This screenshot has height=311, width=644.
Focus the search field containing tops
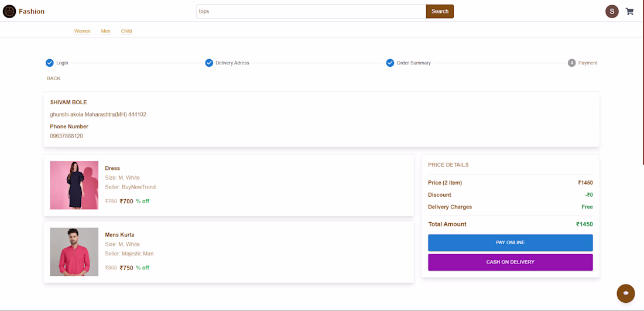click(311, 12)
